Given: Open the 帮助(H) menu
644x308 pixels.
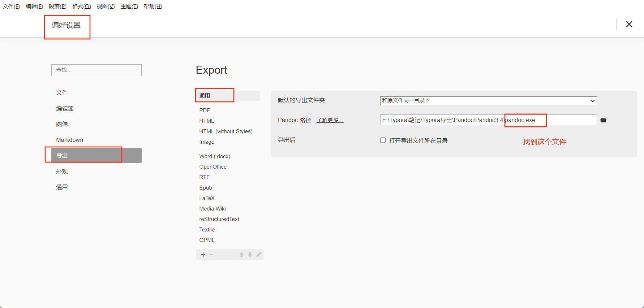Looking at the screenshot, I should pyautogui.click(x=153, y=6).
